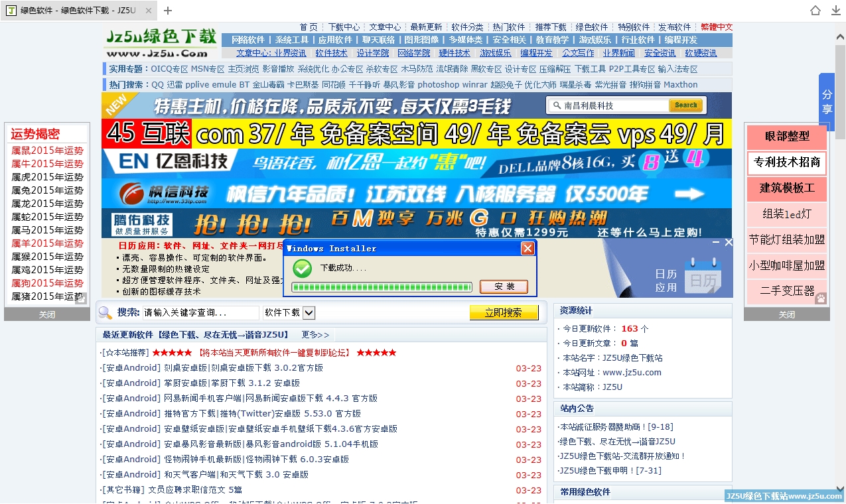Open 编程开发 category in blue bar

681,40
